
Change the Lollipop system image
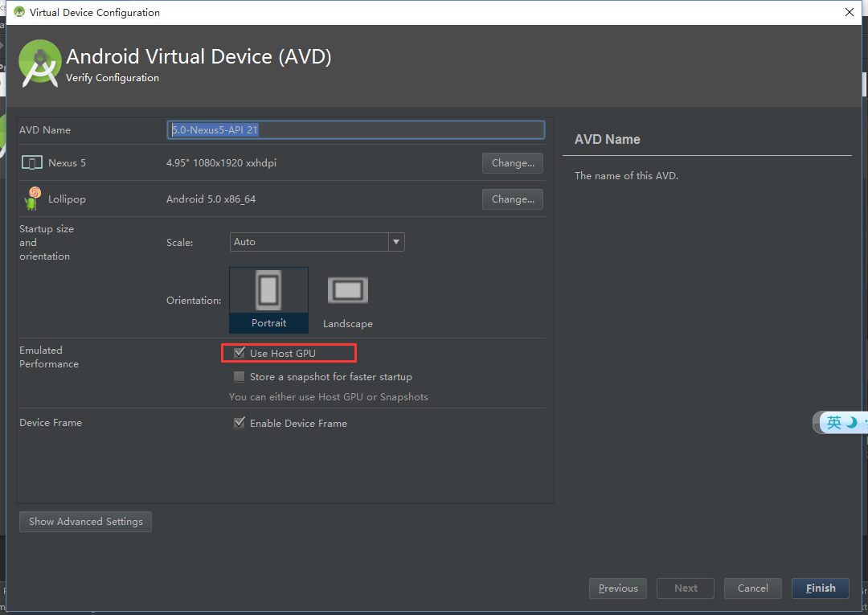coord(513,199)
